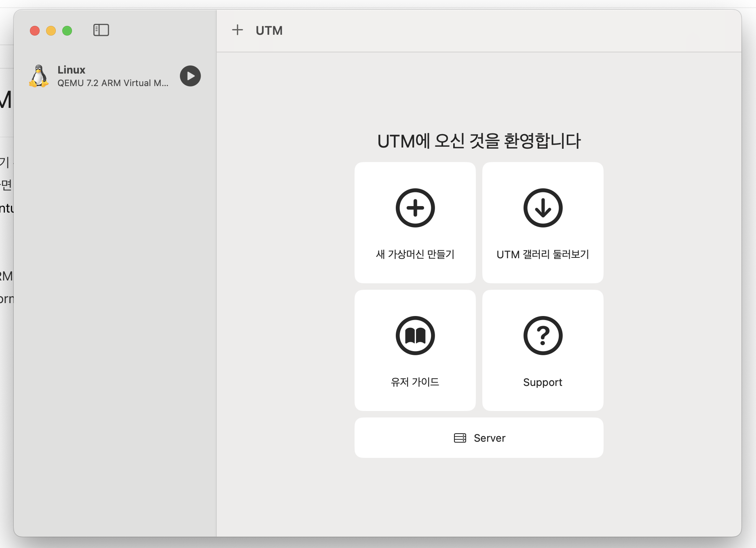This screenshot has height=548, width=756.
Task: Open the 새 가상머신 만들기 card
Action: (415, 223)
